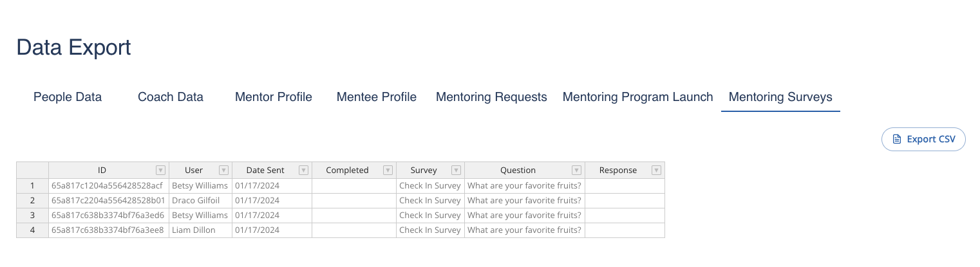Switch to the People Data tab
Screen dimensions: 980x267
pos(68,97)
